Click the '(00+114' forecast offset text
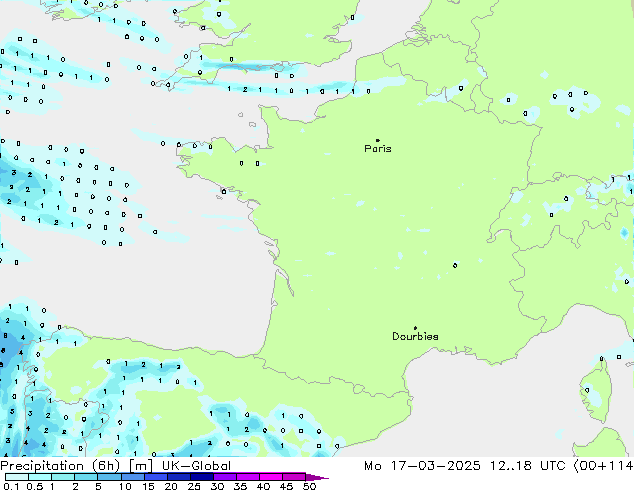This screenshot has width=634, height=490. 603,466
